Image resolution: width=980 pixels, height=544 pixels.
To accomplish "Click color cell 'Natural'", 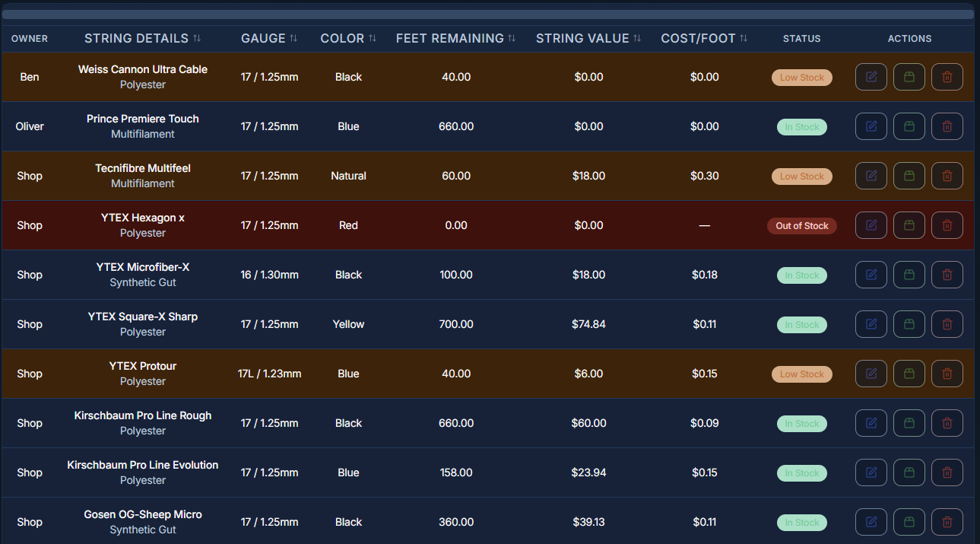I will [348, 176].
